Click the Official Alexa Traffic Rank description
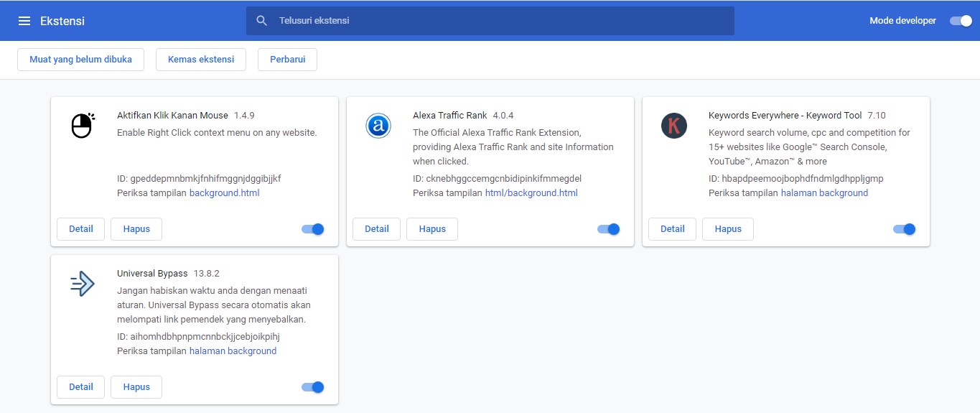This screenshot has width=980, height=413. click(x=513, y=147)
